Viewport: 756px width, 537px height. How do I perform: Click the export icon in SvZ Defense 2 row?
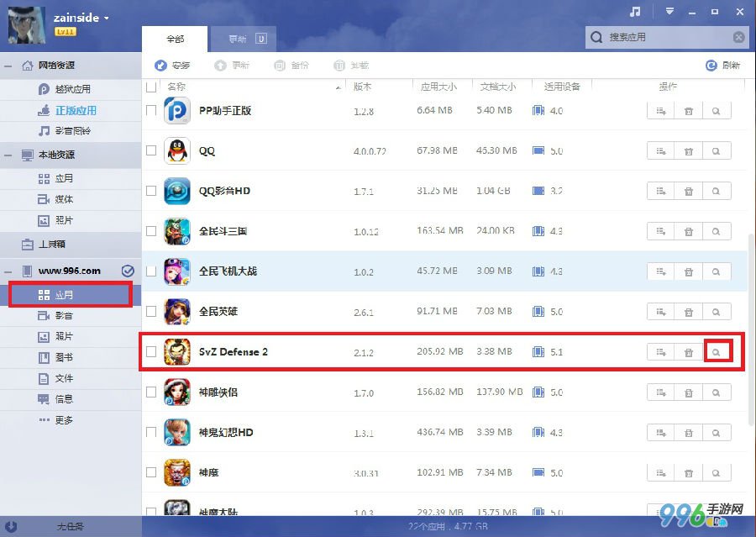pyautogui.click(x=660, y=353)
